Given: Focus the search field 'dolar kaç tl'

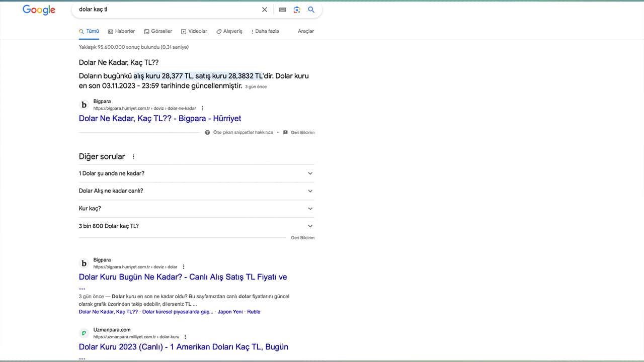Looking at the screenshot, I should click(x=166, y=10).
